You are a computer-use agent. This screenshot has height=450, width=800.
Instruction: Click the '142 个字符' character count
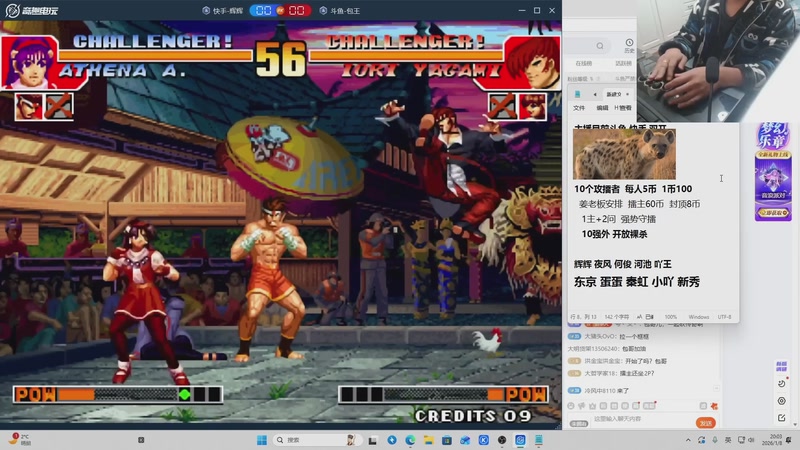click(x=616, y=317)
